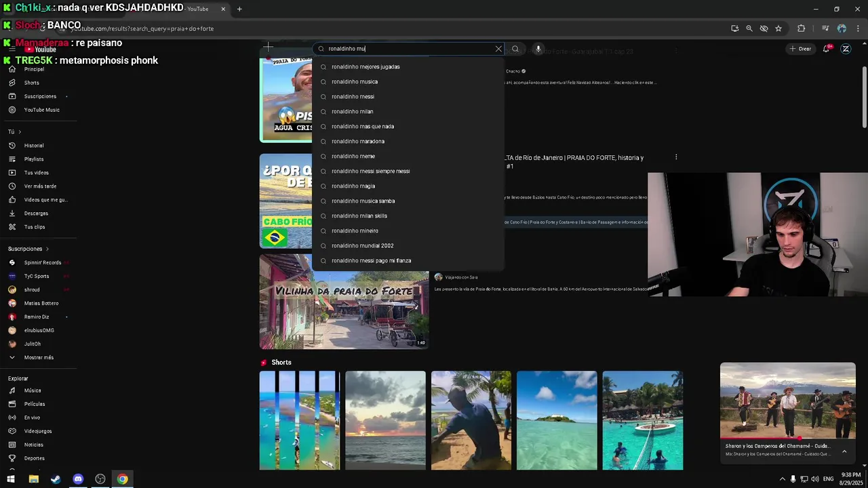Screen dimensions: 868x488
Task: Choose suggestion 'ronaldinho mineiro'
Action: click(408, 231)
